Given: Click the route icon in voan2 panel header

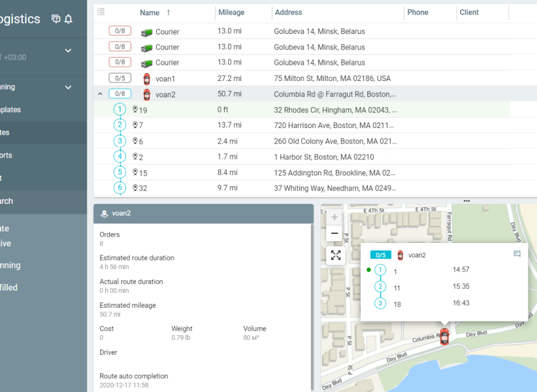Looking at the screenshot, I should pyautogui.click(x=104, y=214).
